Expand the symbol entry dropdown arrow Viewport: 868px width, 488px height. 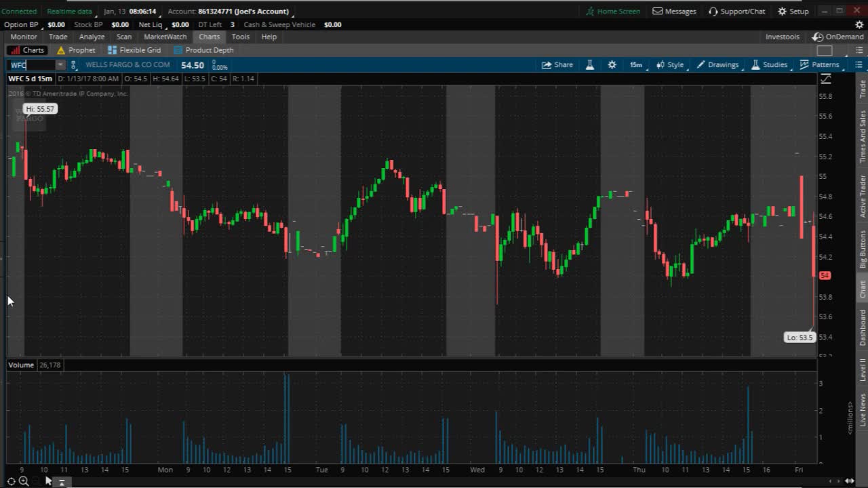point(60,65)
